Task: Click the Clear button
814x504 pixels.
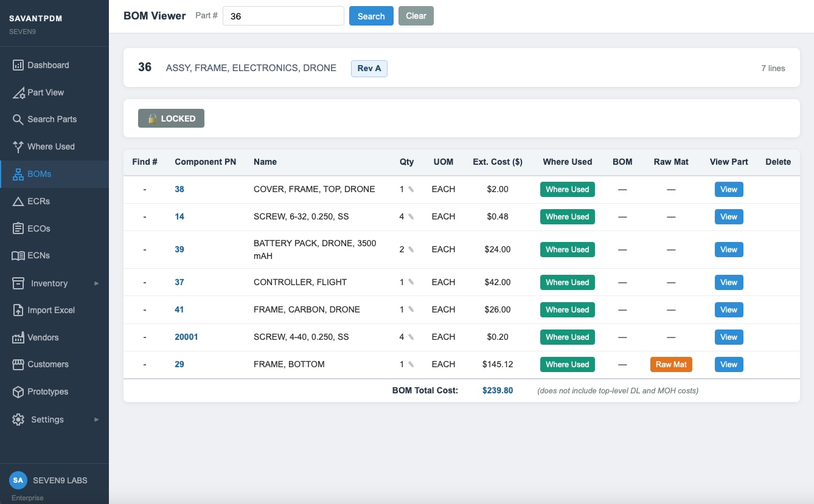Action: [416, 16]
